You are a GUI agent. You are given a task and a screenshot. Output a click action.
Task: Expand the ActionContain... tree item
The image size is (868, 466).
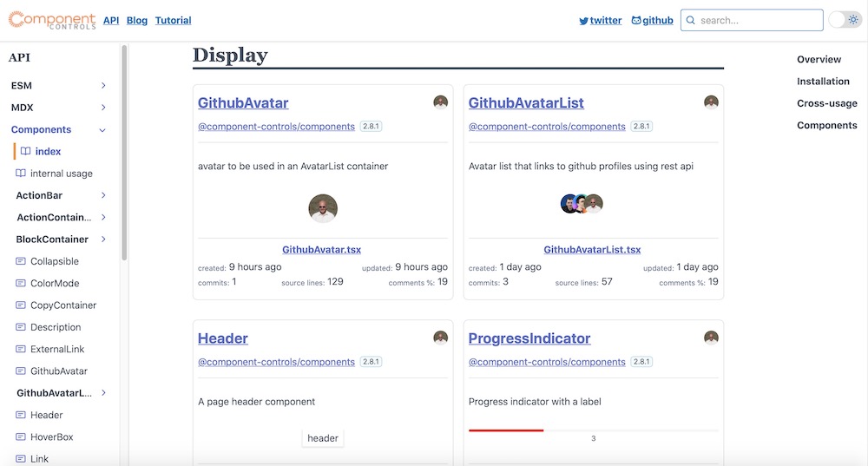pyautogui.click(x=103, y=217)
